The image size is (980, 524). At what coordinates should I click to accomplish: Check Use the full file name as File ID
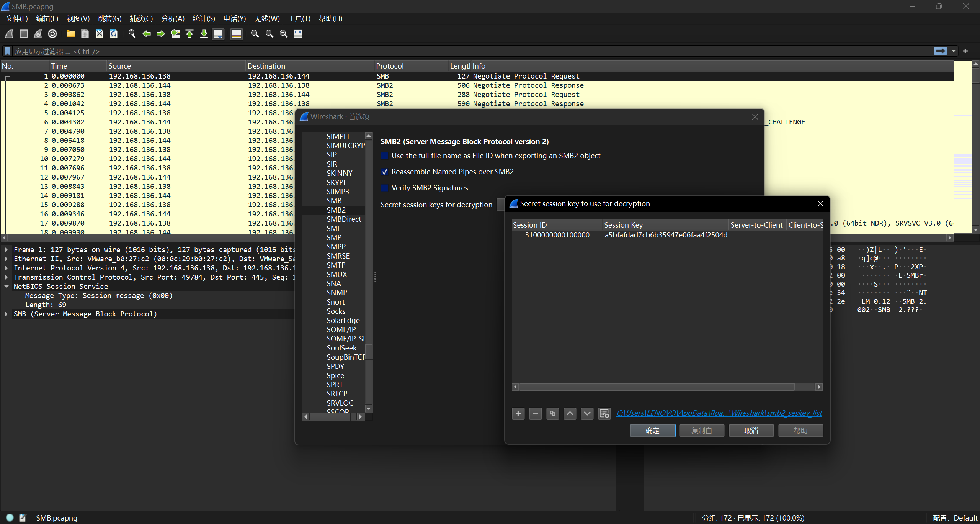coord(385,156)
